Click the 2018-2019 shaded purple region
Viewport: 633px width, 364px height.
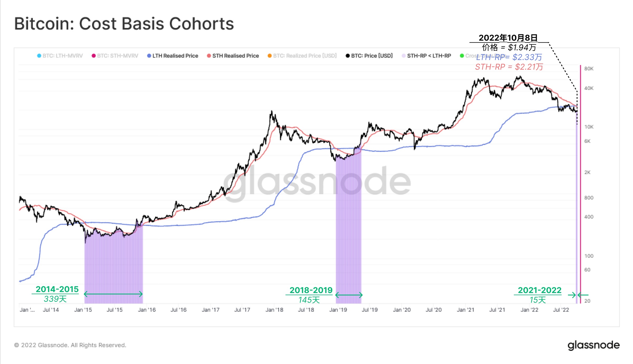coord(348,227)
